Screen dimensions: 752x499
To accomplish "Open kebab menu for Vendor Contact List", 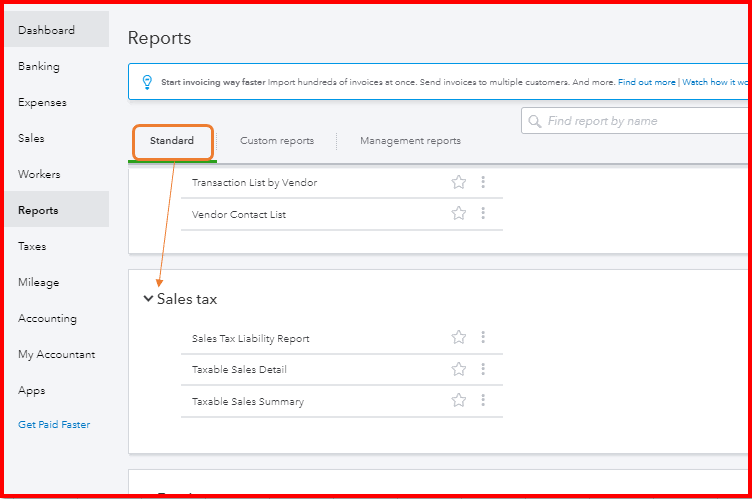I will (483, 213).
